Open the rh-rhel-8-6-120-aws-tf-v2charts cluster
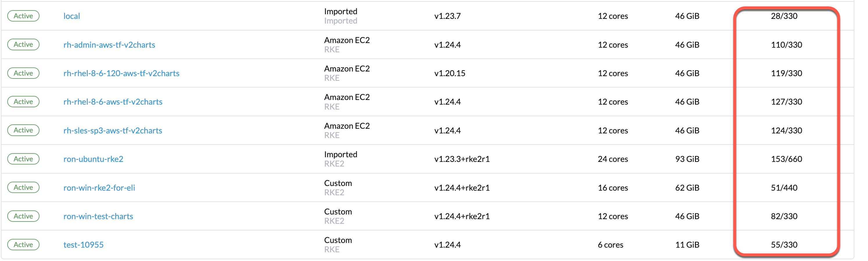Viewport: 868px width, 261px height. point(121,73)
